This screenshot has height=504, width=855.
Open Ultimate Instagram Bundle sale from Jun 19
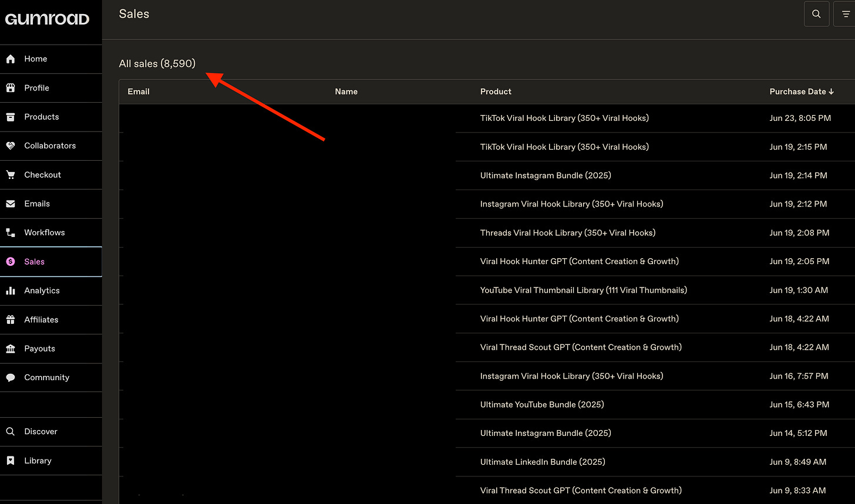[487, 175]
